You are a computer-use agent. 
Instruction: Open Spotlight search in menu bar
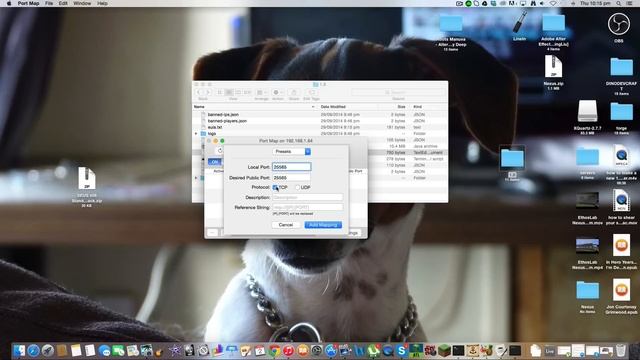[x=619, y=3]
